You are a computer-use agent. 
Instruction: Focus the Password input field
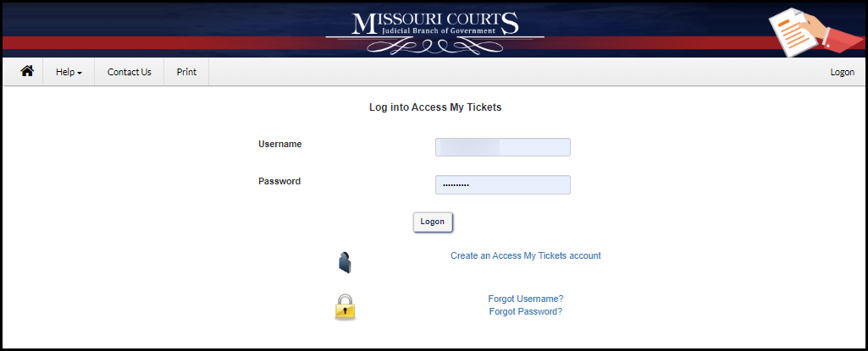pos(502,184)
